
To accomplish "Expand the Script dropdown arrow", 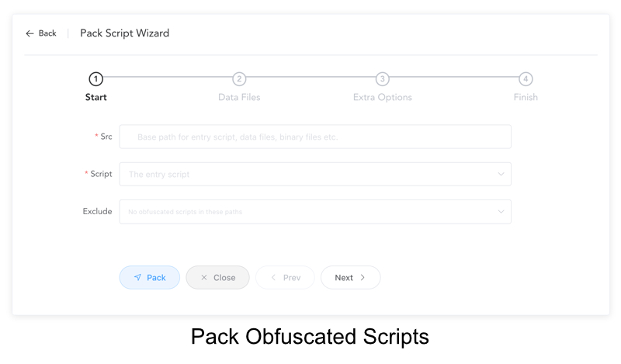I will coord(501,174).
